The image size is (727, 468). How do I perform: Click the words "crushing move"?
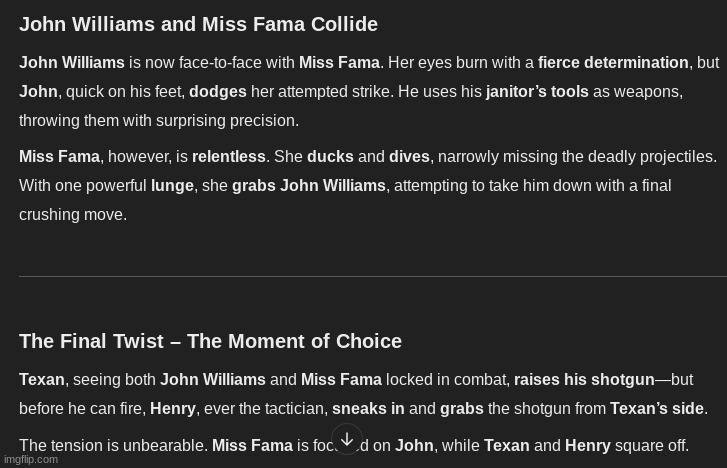(x=72, y=215)
